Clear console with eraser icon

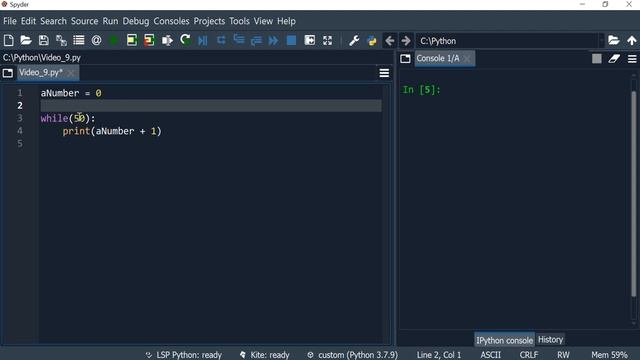coord(614,58)
